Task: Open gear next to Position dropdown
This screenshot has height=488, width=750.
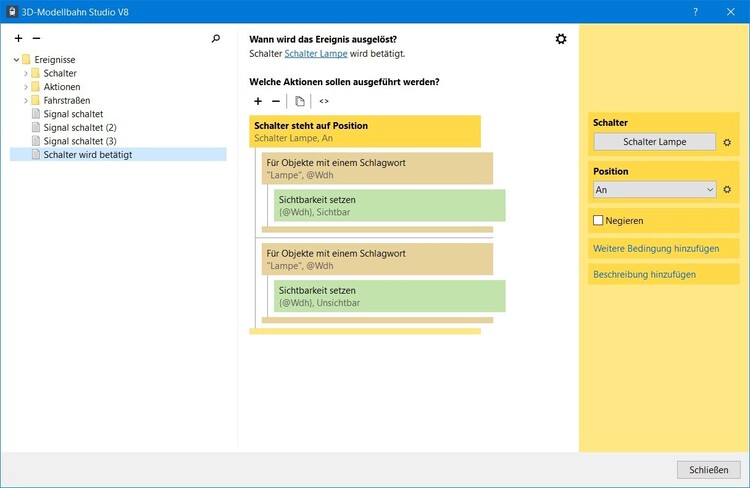Action: (728, 190)
